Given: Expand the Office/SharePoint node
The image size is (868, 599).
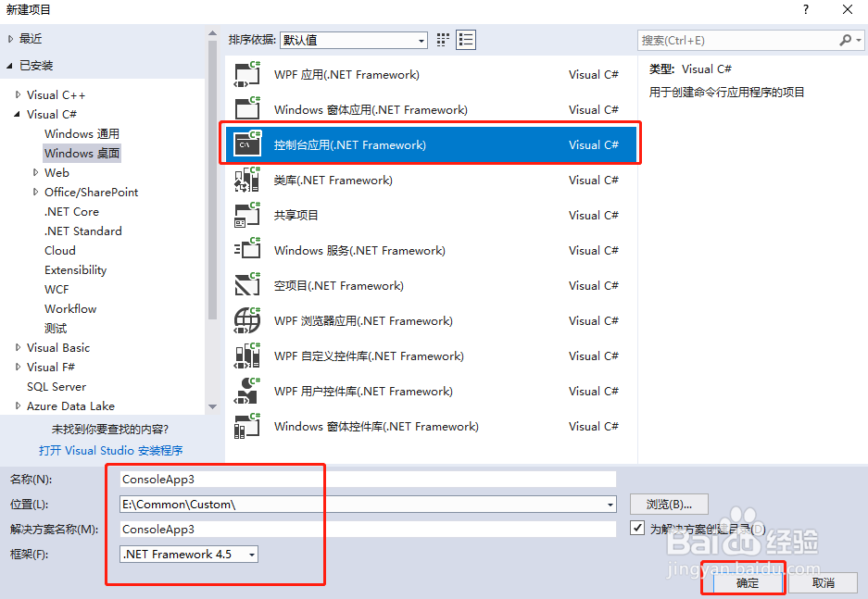Looking at the screenshot, I should tap(36, 192).
